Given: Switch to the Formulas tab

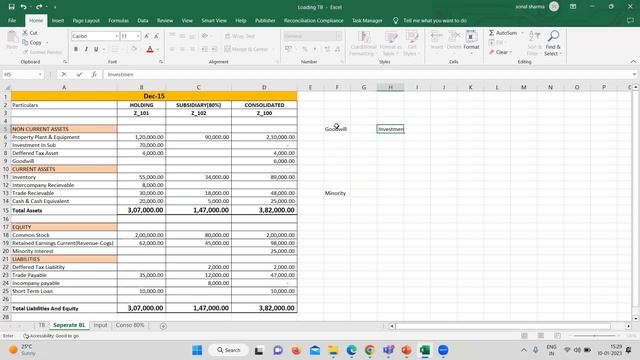Looking at the screenshot, I should [x=118, y=20].
